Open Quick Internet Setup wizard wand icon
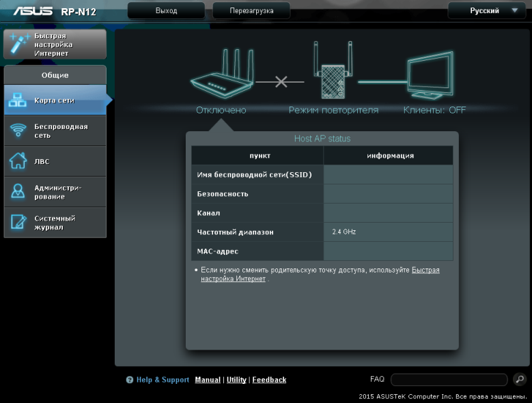This screenshot has height=403, width=532. [20, 44]
